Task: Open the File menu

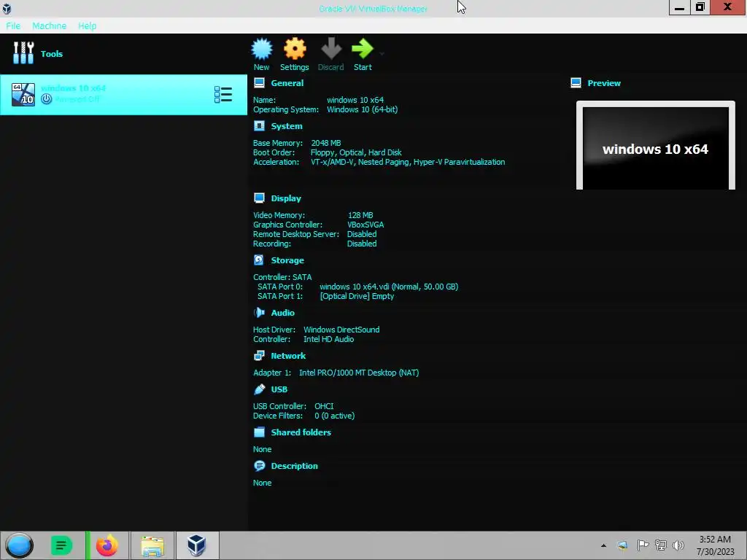Action: point(13,26)
